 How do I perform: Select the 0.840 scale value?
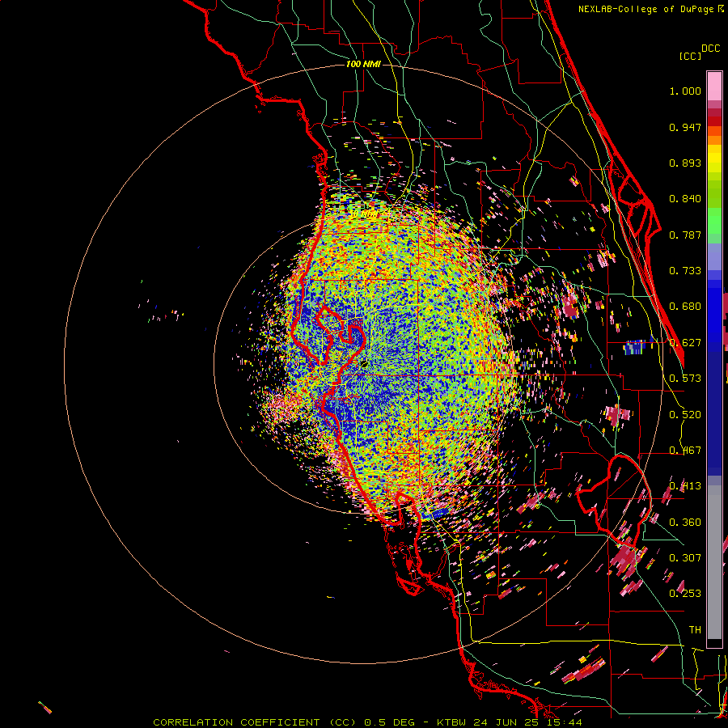click(x=685, y=199)
